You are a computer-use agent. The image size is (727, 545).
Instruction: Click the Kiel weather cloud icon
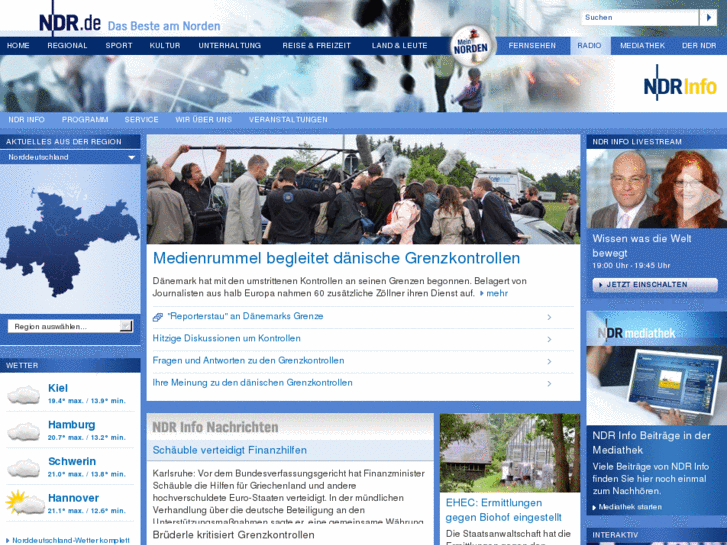click(24, 394)
